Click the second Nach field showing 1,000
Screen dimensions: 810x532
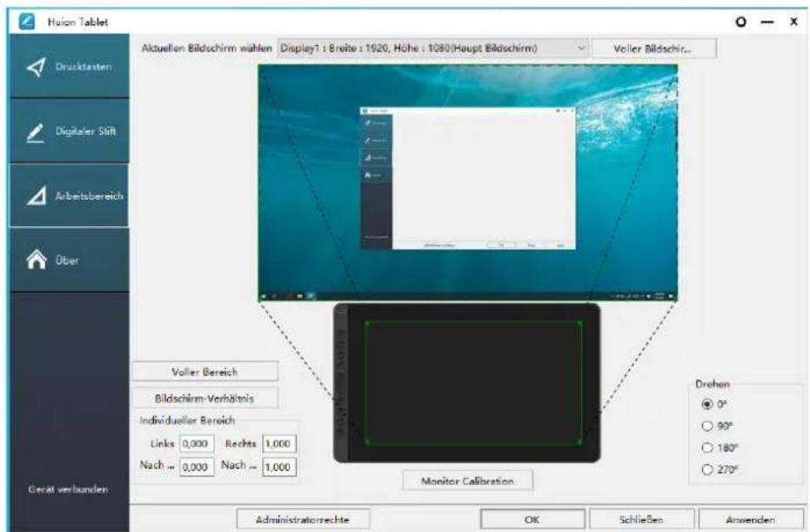[279, 467]
